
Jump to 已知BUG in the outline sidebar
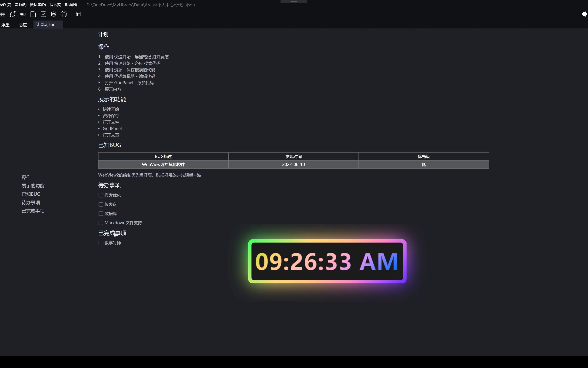pos(31,194)
